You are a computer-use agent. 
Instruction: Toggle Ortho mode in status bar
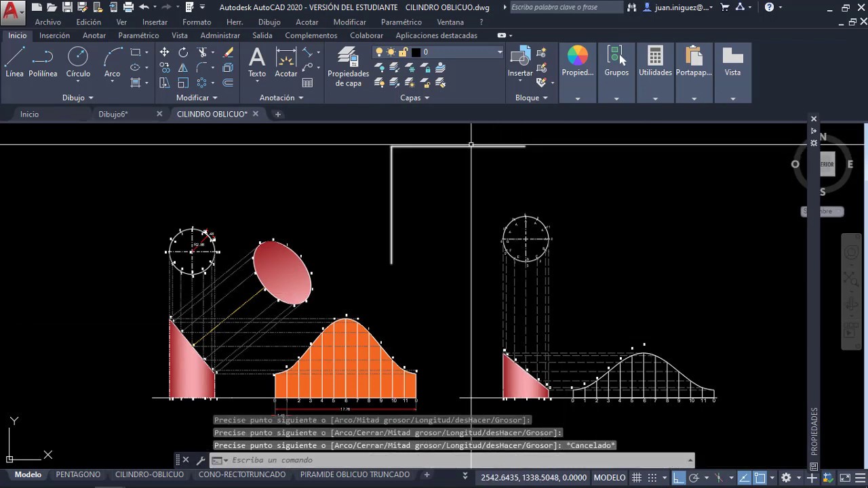point(679,478)
